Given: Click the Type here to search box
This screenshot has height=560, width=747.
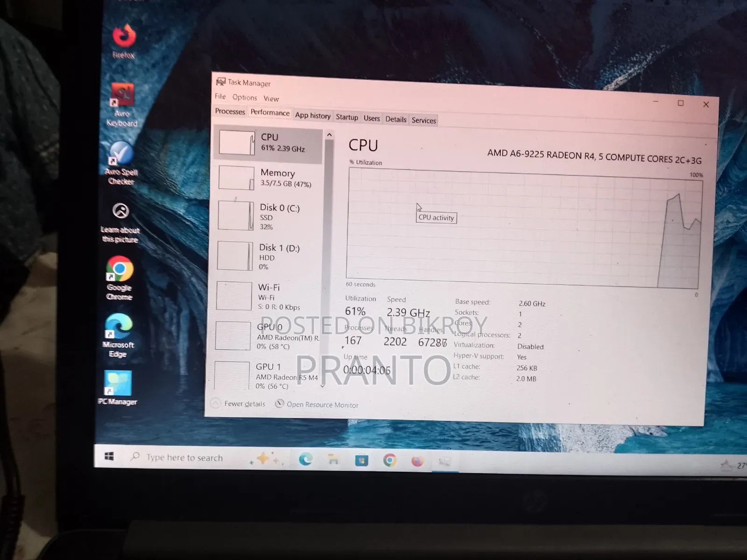Looking at the screenshot, I should (x=184, y=457).
